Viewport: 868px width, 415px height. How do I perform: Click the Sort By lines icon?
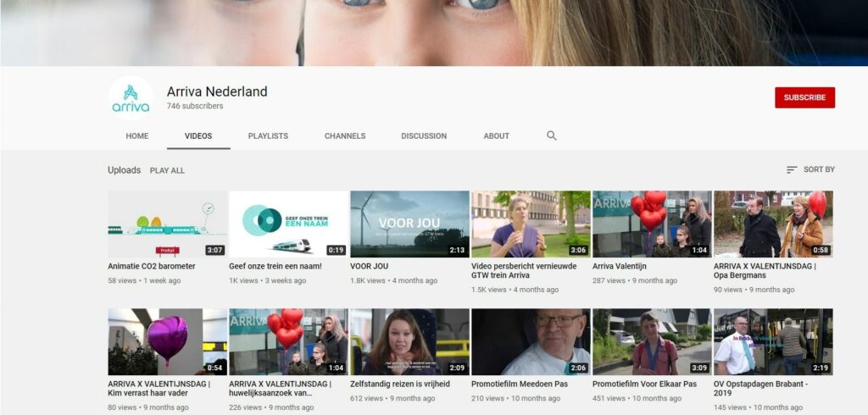pos(792,170)
